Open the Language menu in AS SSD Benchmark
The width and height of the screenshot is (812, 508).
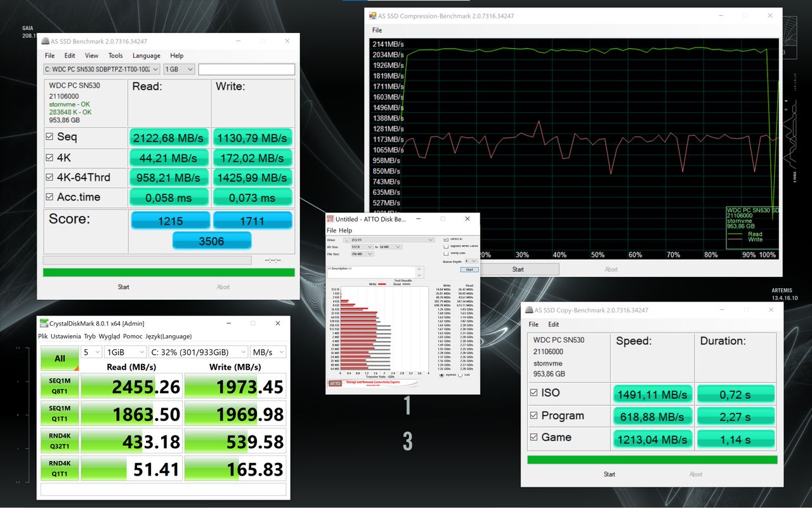[x=147, y=56]
